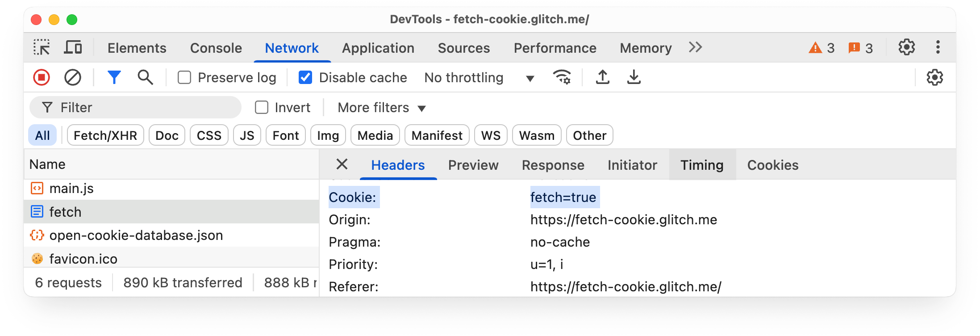Viewport: 980px width, 336px height.
Task: Open the network search magnifier
Action: point(145,77)
